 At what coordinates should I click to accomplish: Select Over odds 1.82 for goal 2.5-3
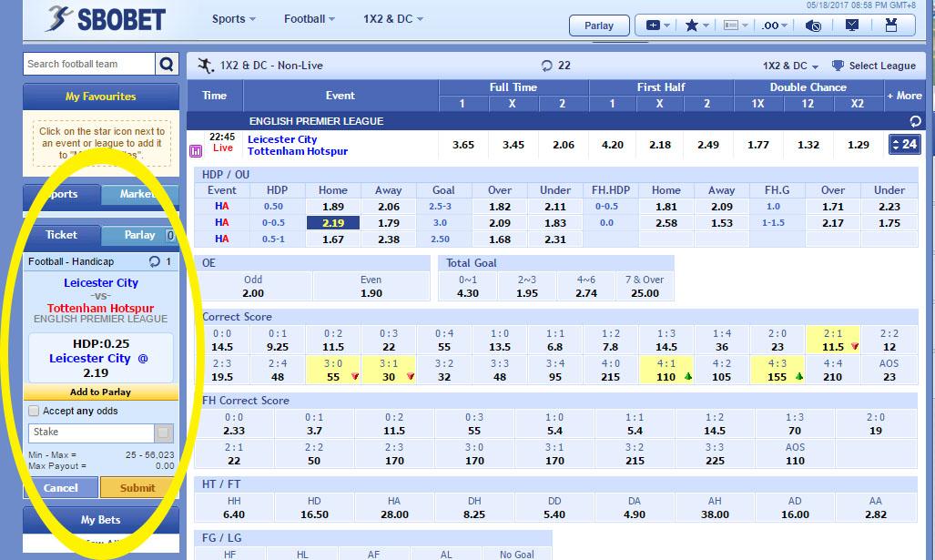click(x=500, y=207)
